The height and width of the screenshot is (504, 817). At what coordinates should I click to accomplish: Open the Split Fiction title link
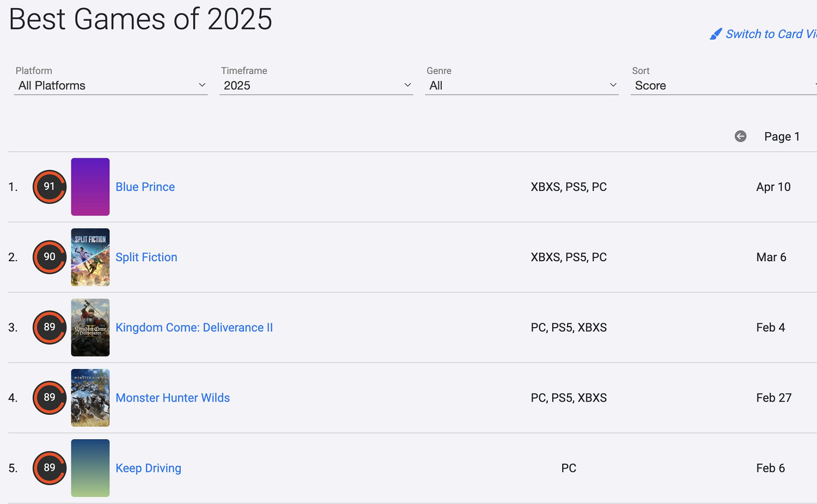tap(146, 257)
